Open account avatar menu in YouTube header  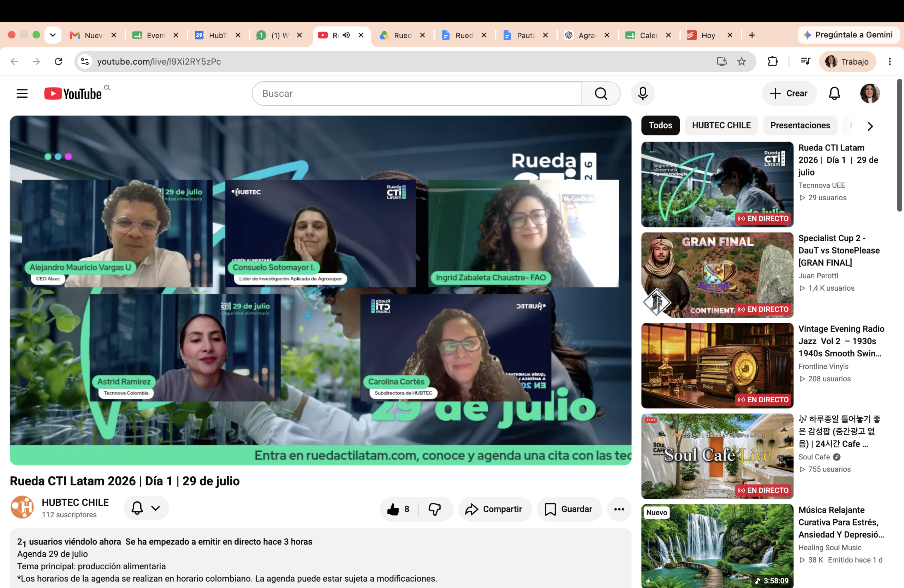coord(870,94)
